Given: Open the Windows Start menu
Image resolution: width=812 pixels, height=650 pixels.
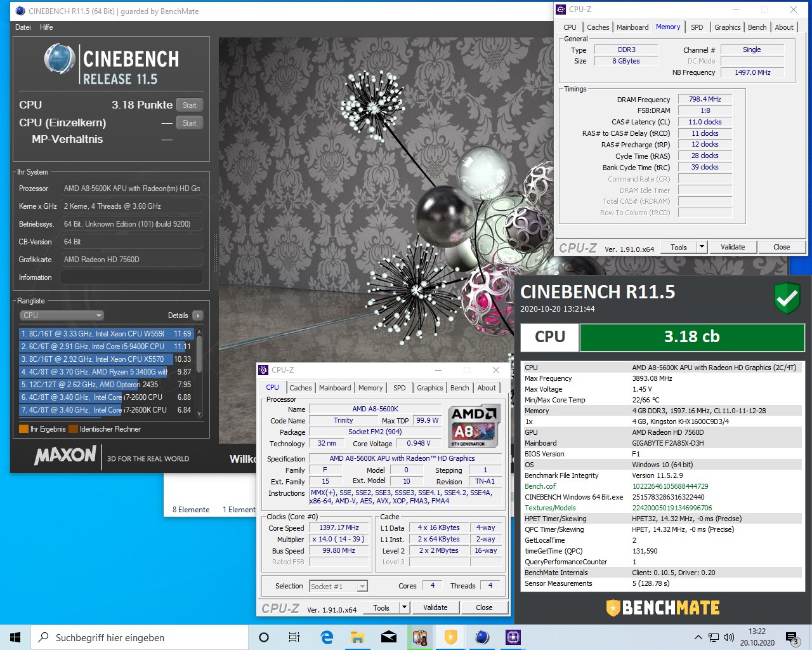Looking at the screenshot, I should point(15,637).
